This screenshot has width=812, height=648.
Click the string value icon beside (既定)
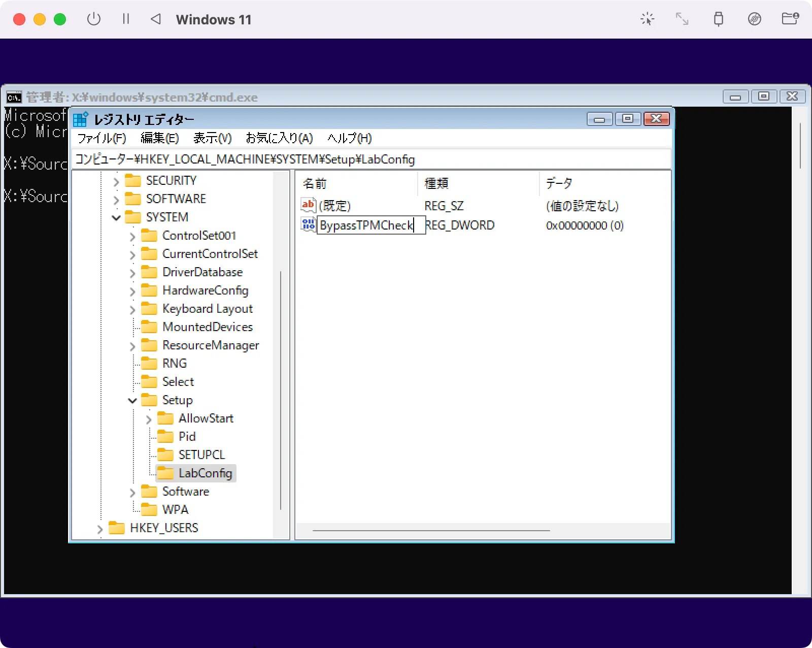click(308, 205)
